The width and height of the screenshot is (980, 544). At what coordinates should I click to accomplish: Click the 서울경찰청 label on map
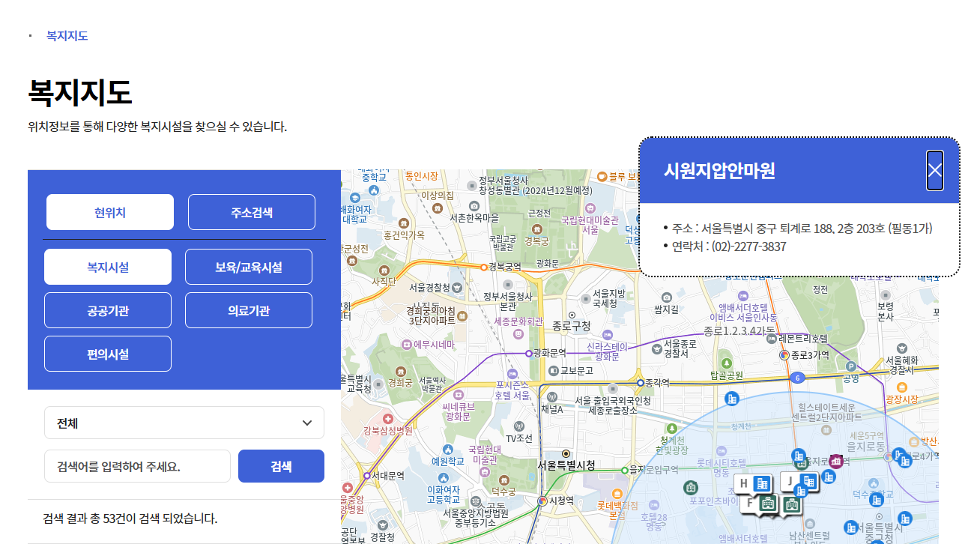430,287
